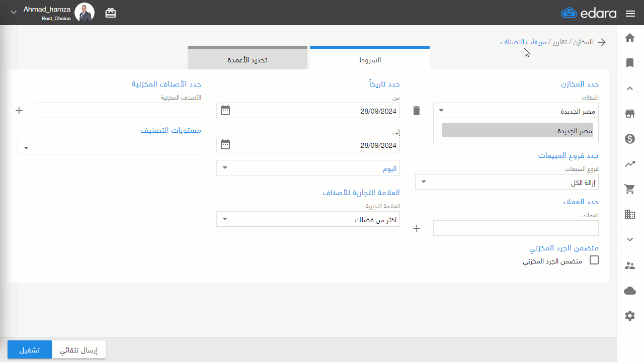Open the store/warehouse sidebar icon
The width and height of the screenshot is (644, 362).
[630, 114]
